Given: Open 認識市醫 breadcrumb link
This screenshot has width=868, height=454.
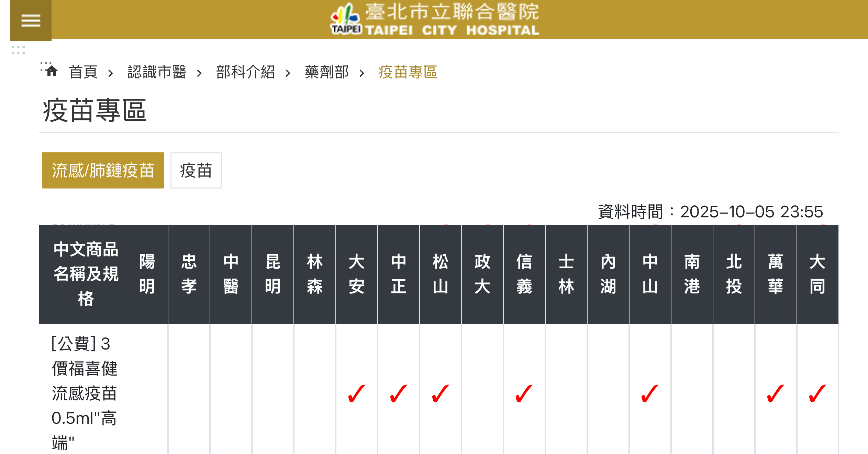Looking at the screenshot, I should (157, 72).
